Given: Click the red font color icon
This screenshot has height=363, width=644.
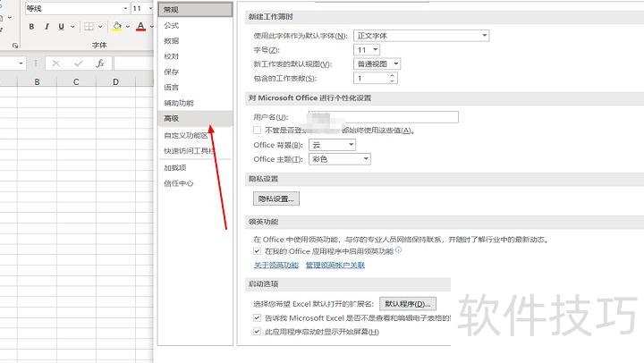Looking at the screenshot, I should (141, 27).
